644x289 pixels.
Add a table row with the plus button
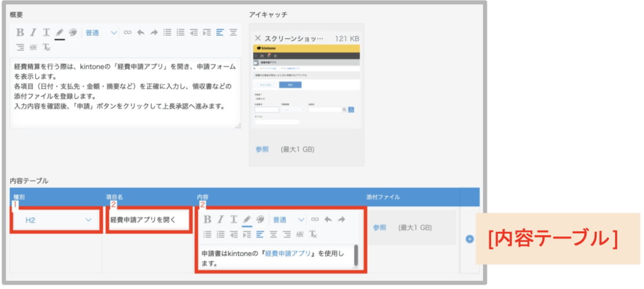469,239
